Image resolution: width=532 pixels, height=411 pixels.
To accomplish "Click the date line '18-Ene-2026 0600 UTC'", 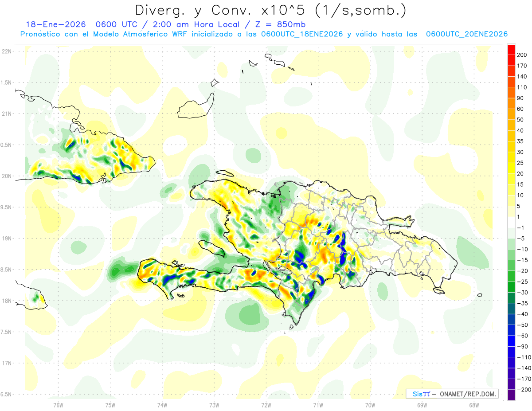I will tap(83, 24).
